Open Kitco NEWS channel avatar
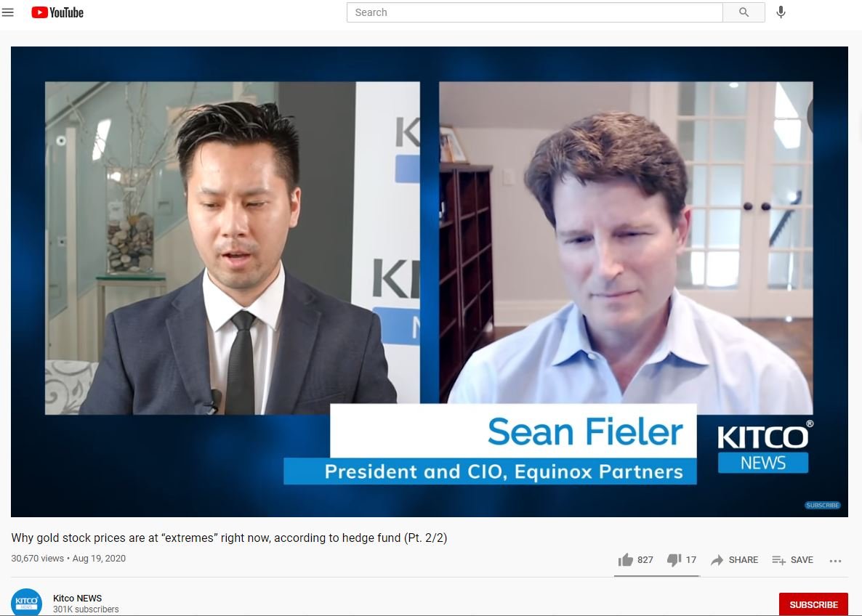Viewport: 862px width, 616px height. [26, 602]
